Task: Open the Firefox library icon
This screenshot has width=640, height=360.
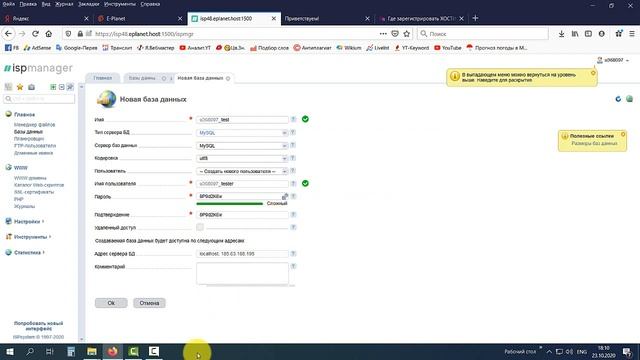Action: (x=575, y=34)
